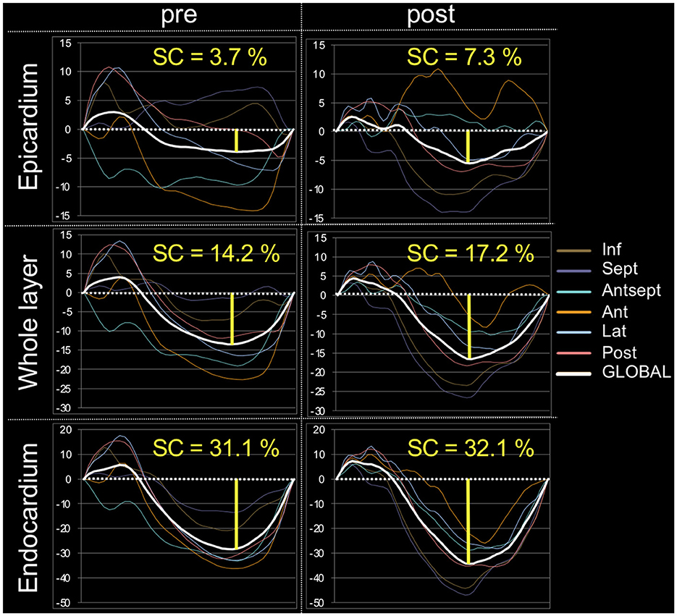The height and width of the screenshot is (616, 677).
Task: Click the "SC = 3.7 %" value
Action: coord(210,57)
